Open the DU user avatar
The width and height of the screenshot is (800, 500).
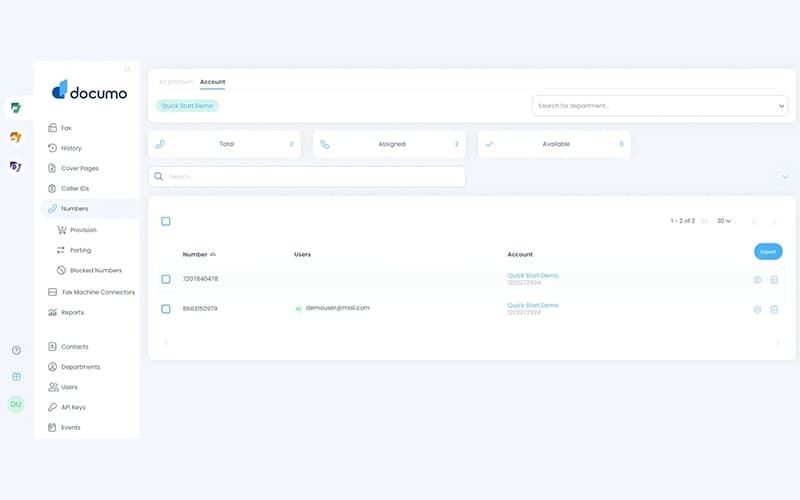[x=16, y=404]
